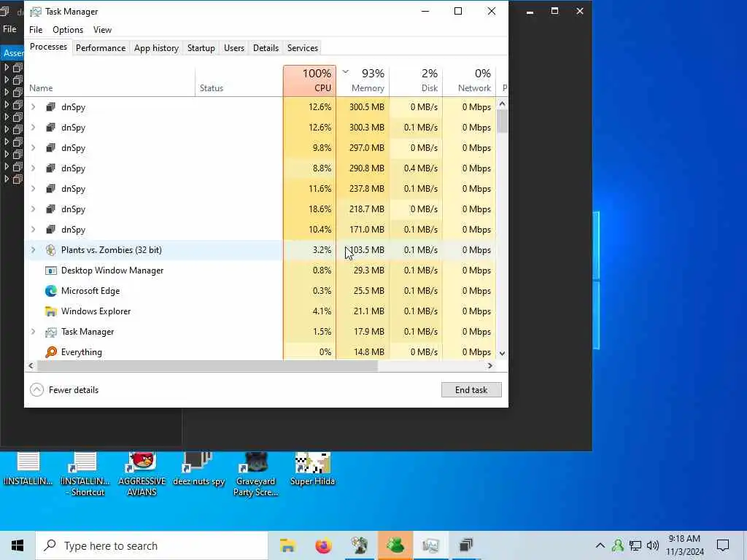Open the notification center icon
Image resolution: width=747 pixels, height=560 pixels.
[x=723, y=545]
